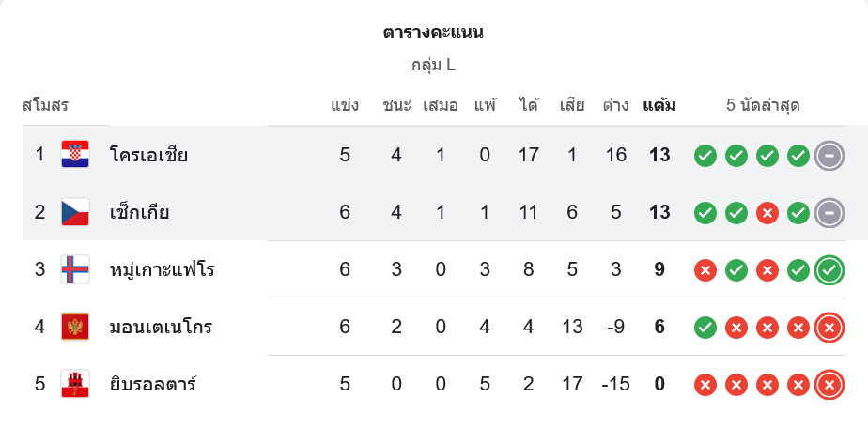Screen dimensions: 868x428
Task: Click Croatia's grey latest-match draw icon
Action: [x=829, y=155]
